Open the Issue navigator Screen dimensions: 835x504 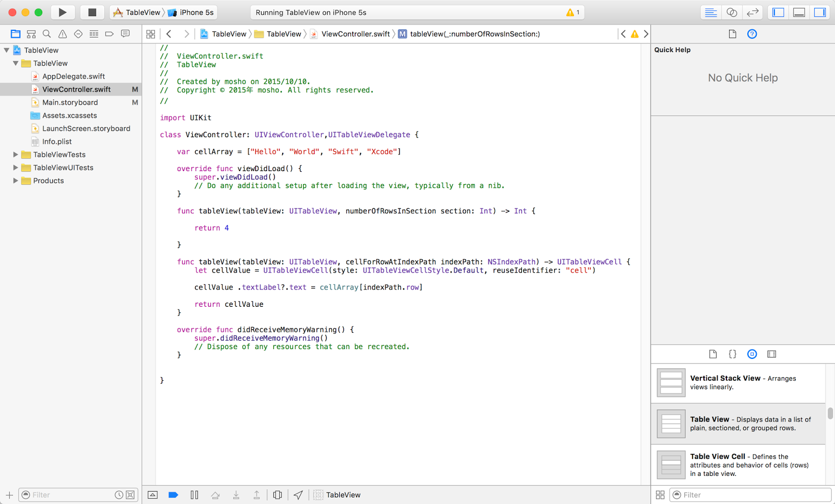[63, 34]
